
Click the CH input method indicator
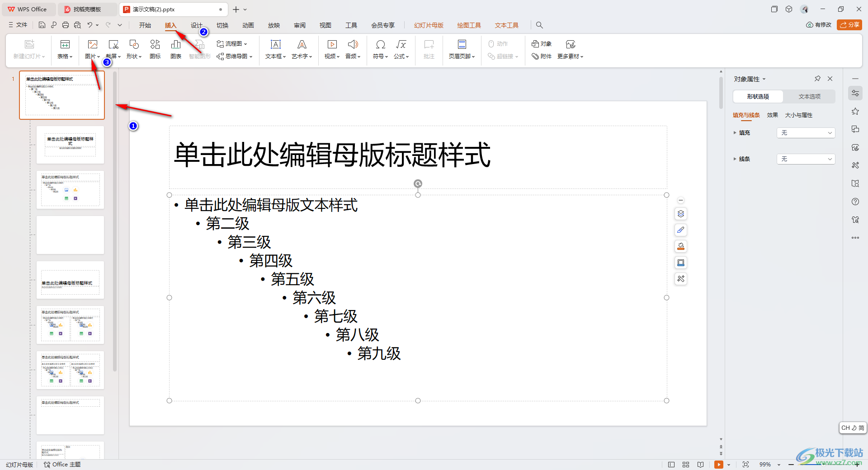853,428
